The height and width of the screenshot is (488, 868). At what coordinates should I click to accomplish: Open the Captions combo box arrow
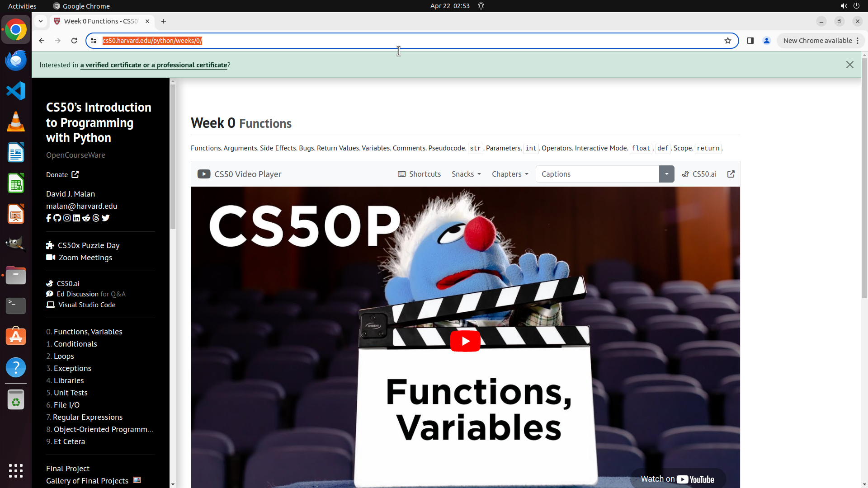(666, 174)
